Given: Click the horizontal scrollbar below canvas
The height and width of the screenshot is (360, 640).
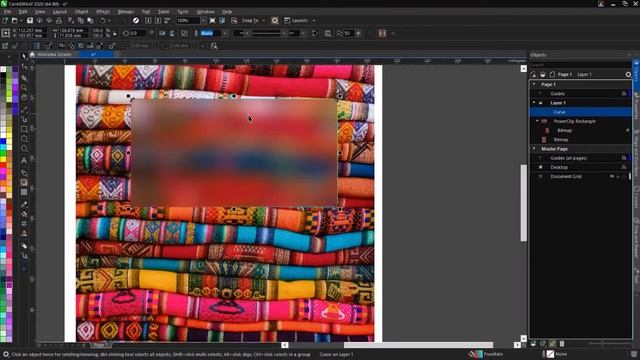Looking at the screenshot, I should pyautogui.click(x=418, y=345).
